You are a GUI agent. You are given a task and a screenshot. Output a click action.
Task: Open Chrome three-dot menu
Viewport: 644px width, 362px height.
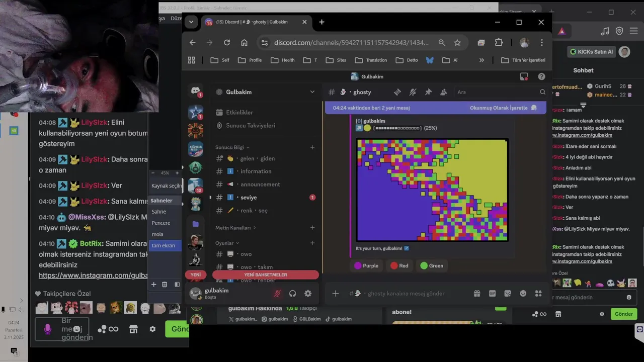(x=541, y=43)
